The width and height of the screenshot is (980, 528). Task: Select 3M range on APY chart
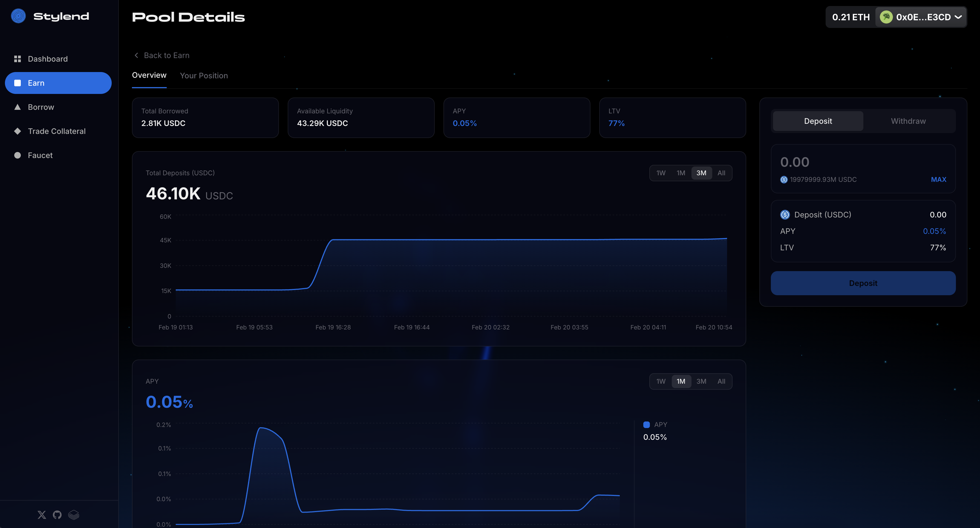pyautogui.click(x=701, y=381)
